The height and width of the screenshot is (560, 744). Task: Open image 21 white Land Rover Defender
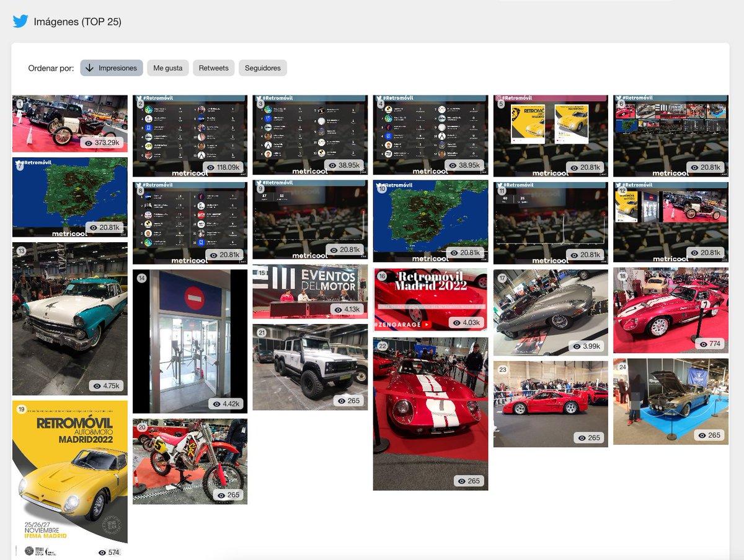click(x=310, y=367)
